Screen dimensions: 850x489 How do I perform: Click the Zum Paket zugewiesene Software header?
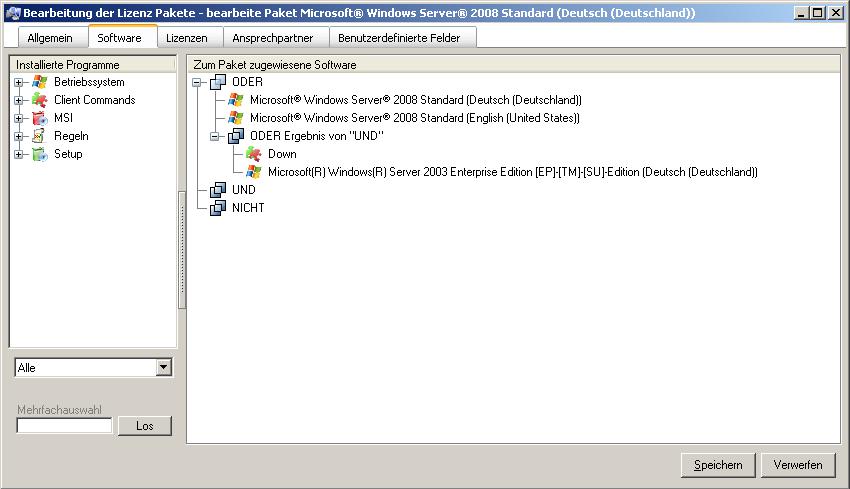click(513, 65)
